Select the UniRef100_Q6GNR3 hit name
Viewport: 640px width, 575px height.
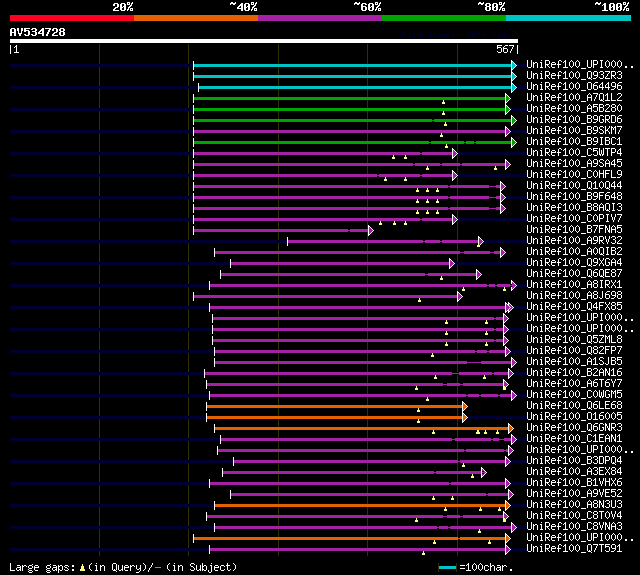[574, 428]
